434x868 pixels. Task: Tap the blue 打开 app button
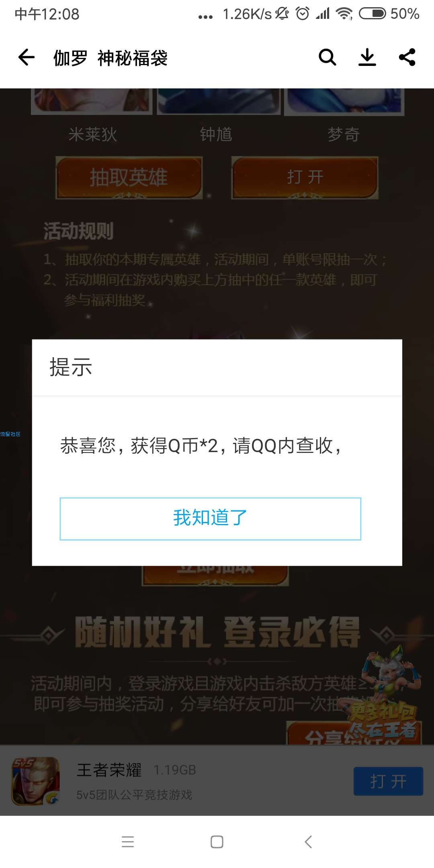388,781
